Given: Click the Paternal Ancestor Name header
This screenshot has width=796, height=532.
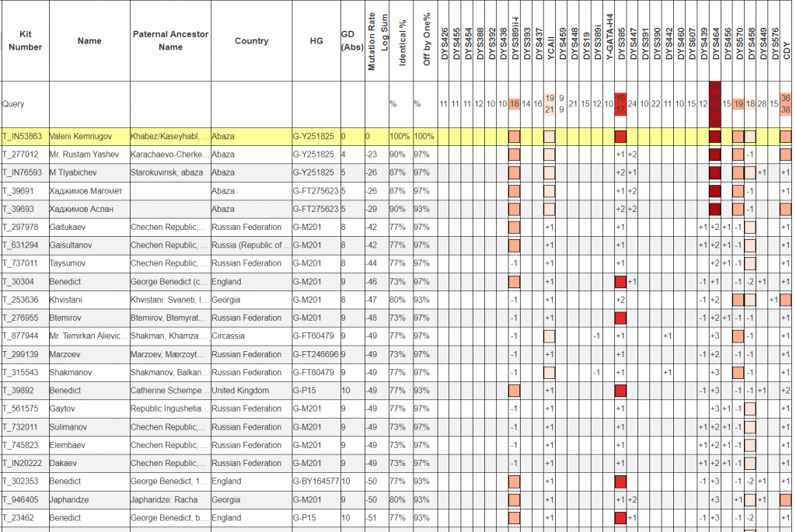Looking at the screenshot, I should pos(170,41).
